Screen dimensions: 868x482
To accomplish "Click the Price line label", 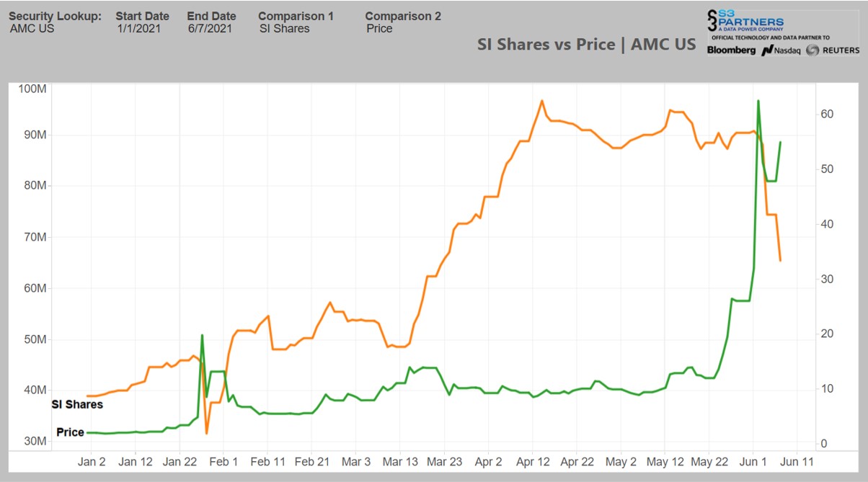I will [70, 433].
